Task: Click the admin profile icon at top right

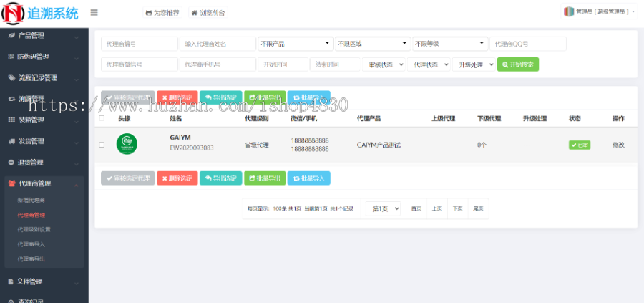Action: point(569,11)
